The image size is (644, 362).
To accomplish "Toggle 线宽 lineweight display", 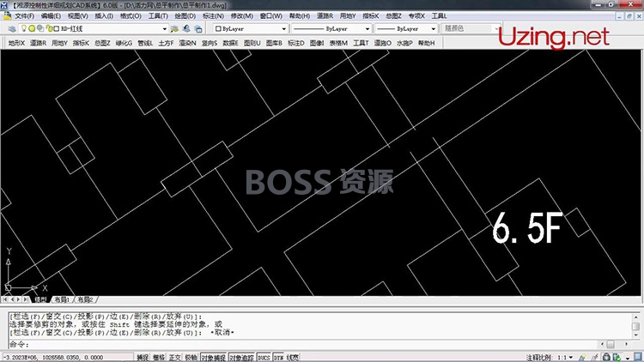I will pos(293,358).
